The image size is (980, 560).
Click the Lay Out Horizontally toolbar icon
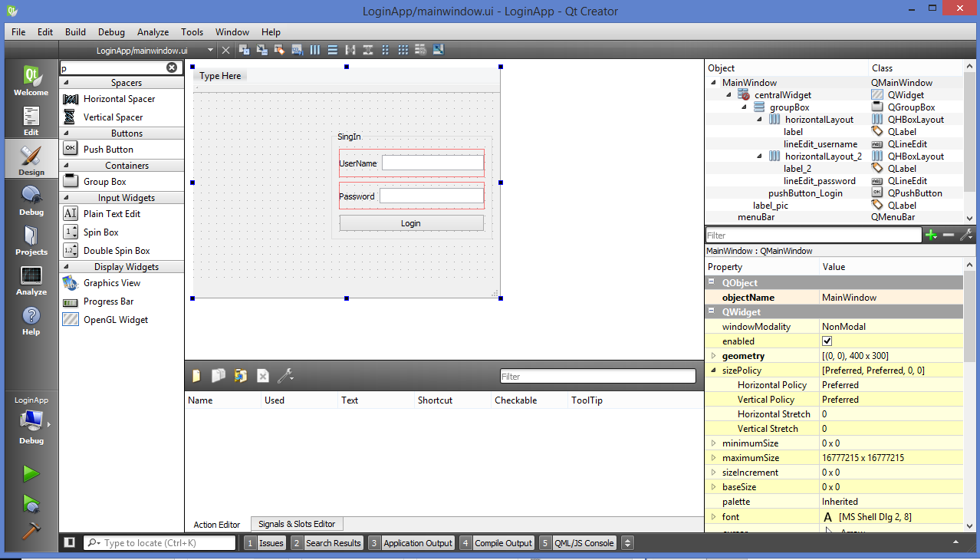pos(314,49)
